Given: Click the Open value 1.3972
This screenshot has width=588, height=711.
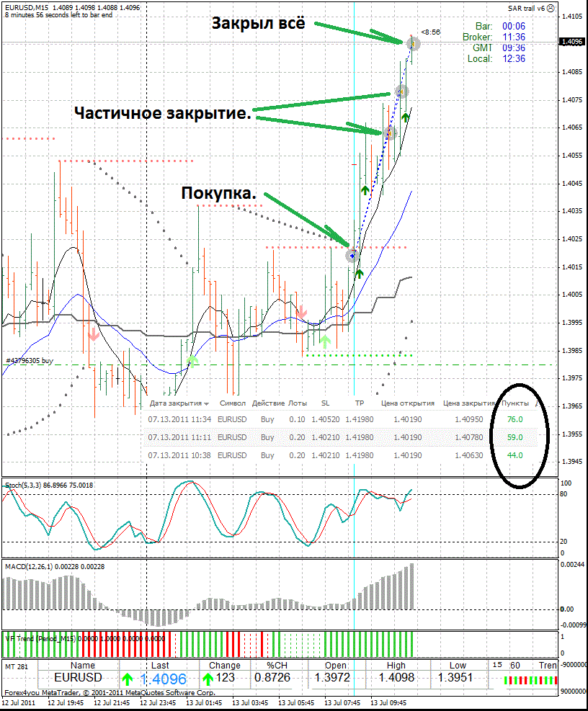Looking at the screenshot, I should coord(332,677).
